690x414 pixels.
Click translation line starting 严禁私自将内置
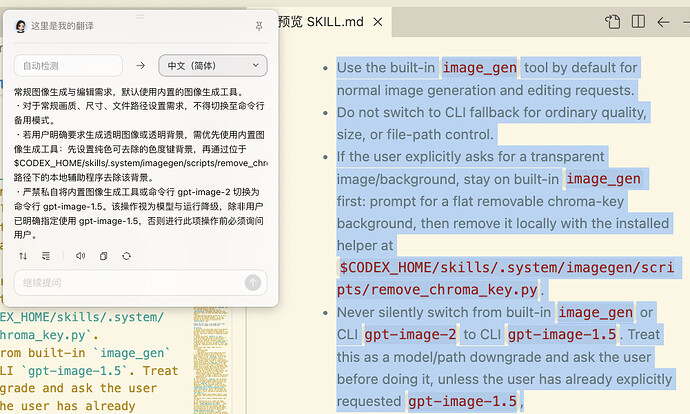click(137, 192)
